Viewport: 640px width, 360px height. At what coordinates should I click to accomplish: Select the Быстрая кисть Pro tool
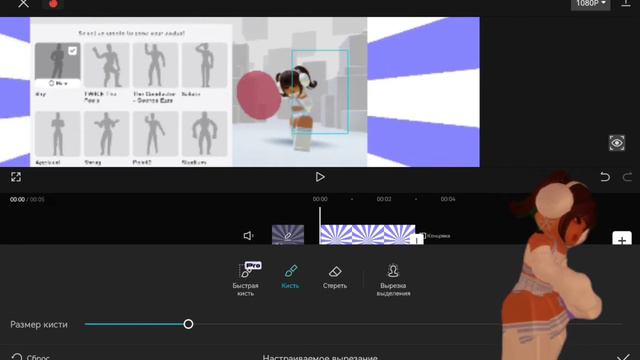tap(246, 280)
